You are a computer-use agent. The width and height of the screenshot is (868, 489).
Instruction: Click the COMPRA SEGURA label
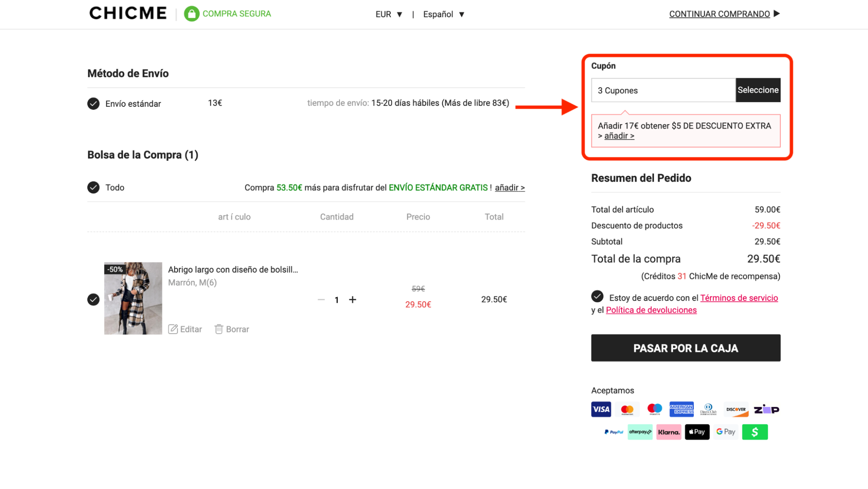[237, 14]
